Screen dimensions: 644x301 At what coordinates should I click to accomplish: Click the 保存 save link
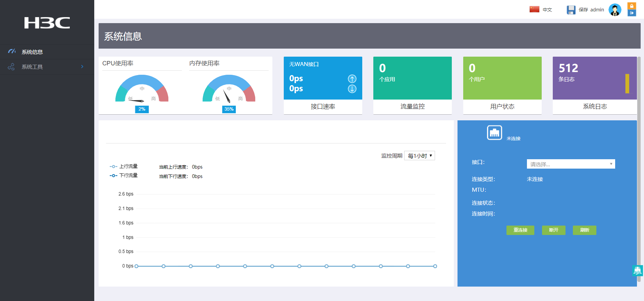click(x=583, y=10)
